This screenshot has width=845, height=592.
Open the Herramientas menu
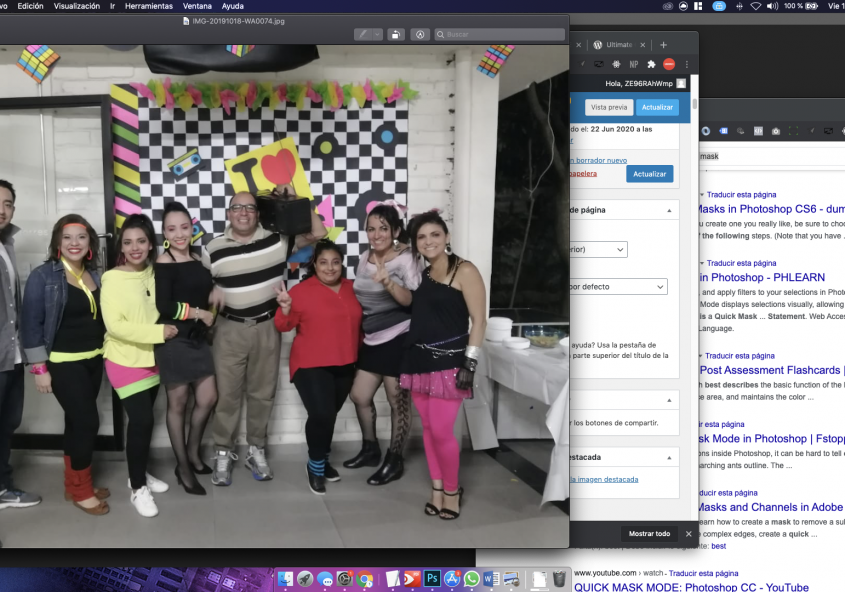[149, 6]
